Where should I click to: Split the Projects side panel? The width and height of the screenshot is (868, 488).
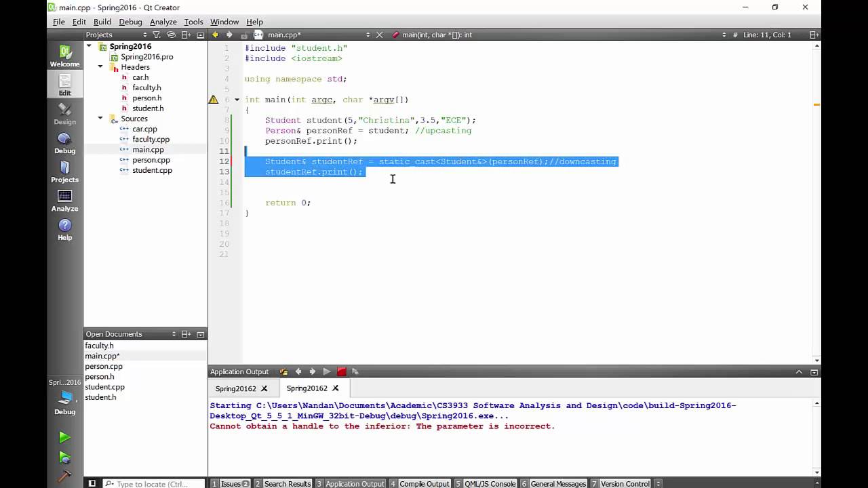coord(186,35)
